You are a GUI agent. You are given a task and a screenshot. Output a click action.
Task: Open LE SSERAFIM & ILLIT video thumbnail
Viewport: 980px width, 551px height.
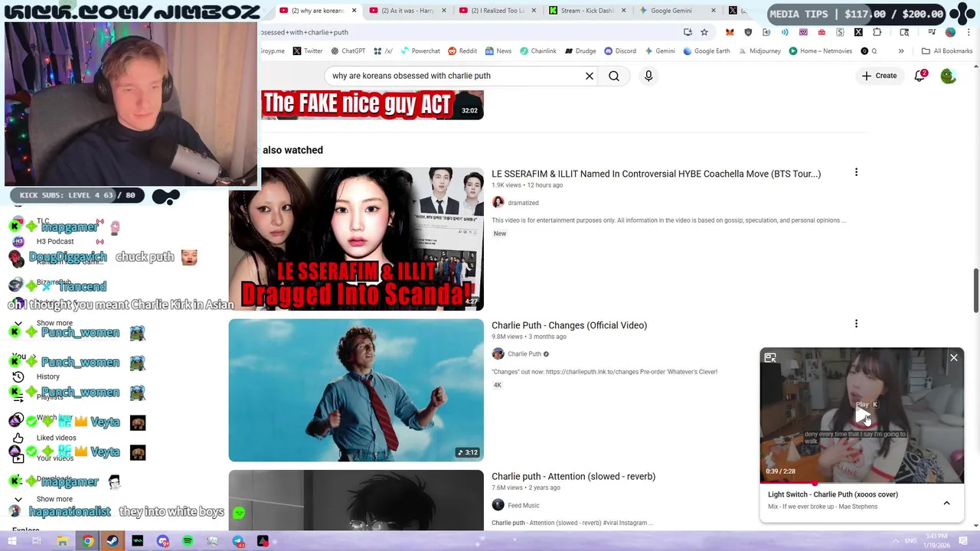(356, 239)
